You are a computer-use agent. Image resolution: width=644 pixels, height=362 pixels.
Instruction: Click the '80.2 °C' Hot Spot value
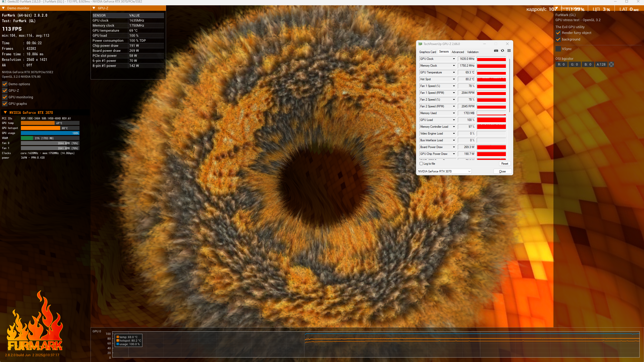(x=467, y=79)
